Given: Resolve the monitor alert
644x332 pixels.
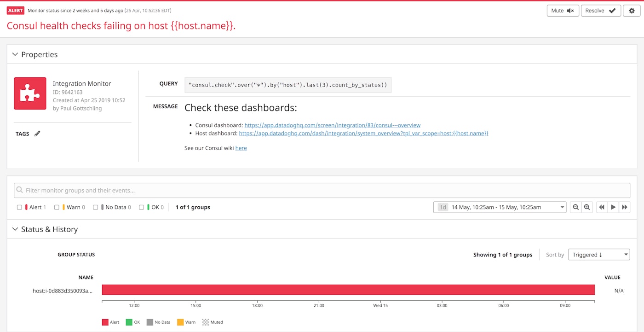Looking at the screenshot, I should pos(601,11).
